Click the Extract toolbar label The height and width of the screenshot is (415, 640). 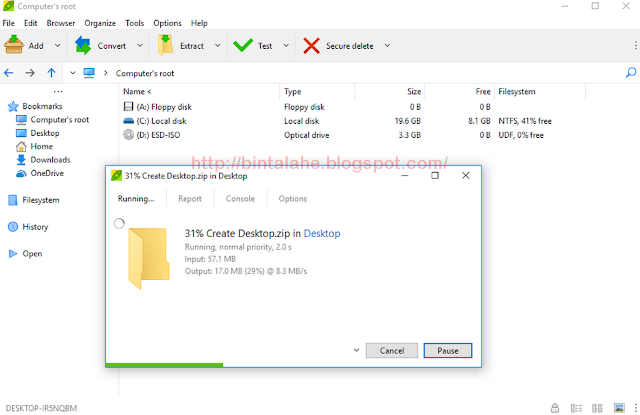[192, 46]
